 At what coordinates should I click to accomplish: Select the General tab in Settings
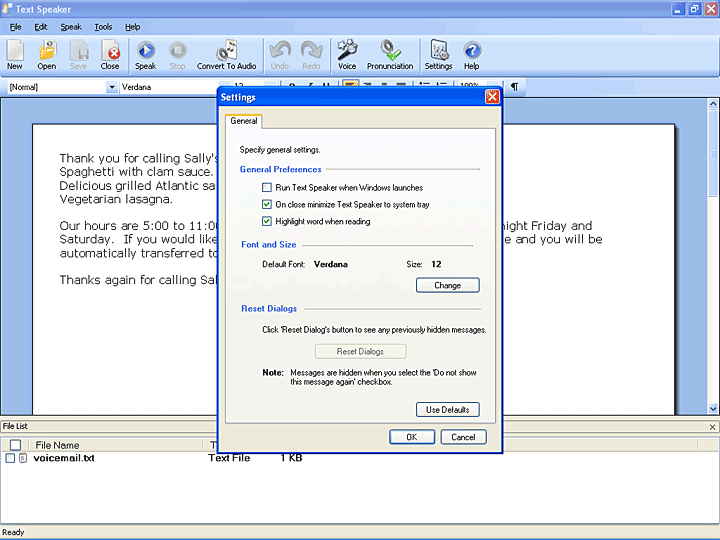tap(244, 121)
